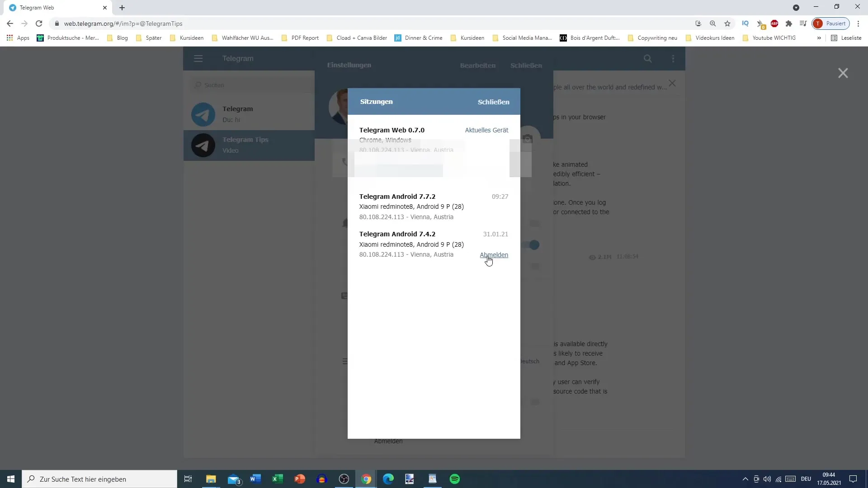Click the Pausiert profile button
868x488 pixels.
830,23
